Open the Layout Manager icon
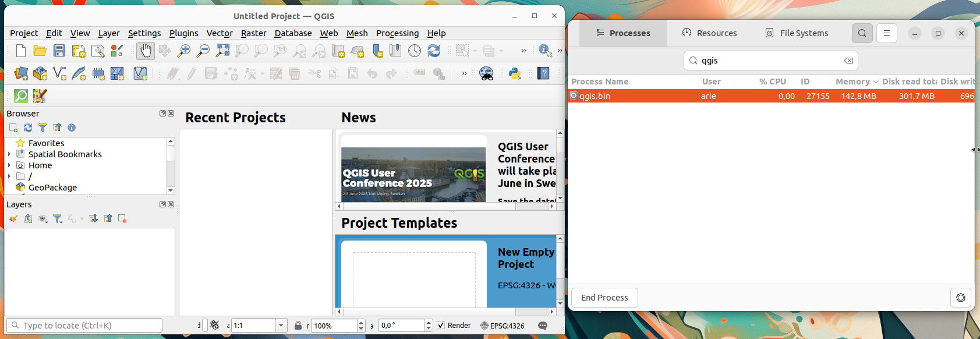The width and height of the screenshot is (980, 339). pos(98,51)
